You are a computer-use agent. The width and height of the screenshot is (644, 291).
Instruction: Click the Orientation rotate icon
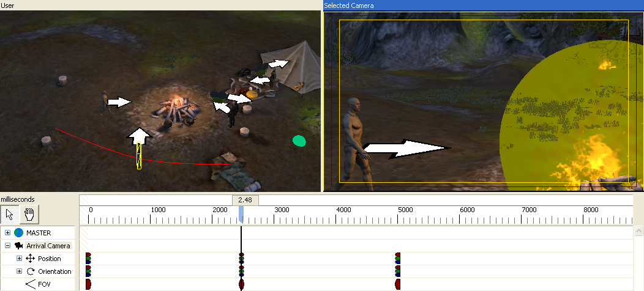(31, 271)
